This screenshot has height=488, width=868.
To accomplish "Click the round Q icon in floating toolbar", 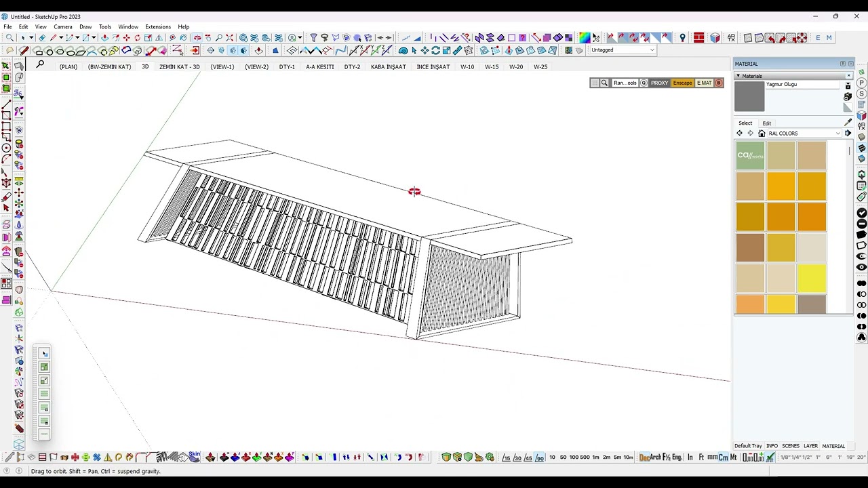I will coord(644,83).
